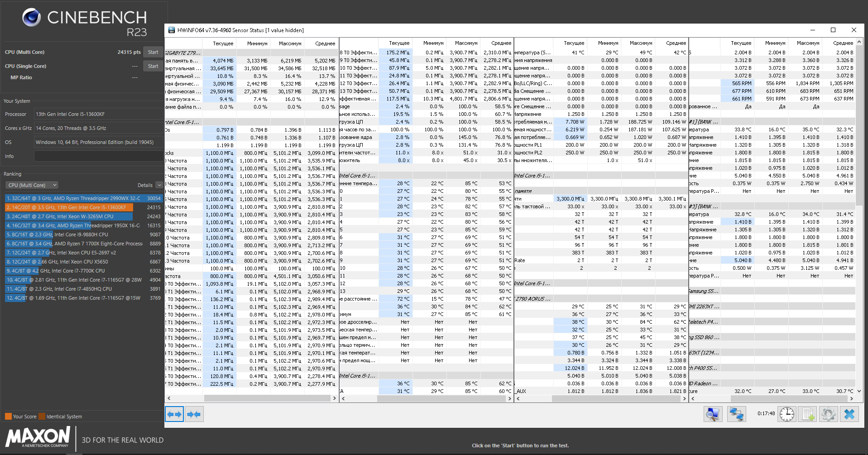Click the Processor field showing i5-13600KF
The image size is (868, 455).
[x=99, y=114]
